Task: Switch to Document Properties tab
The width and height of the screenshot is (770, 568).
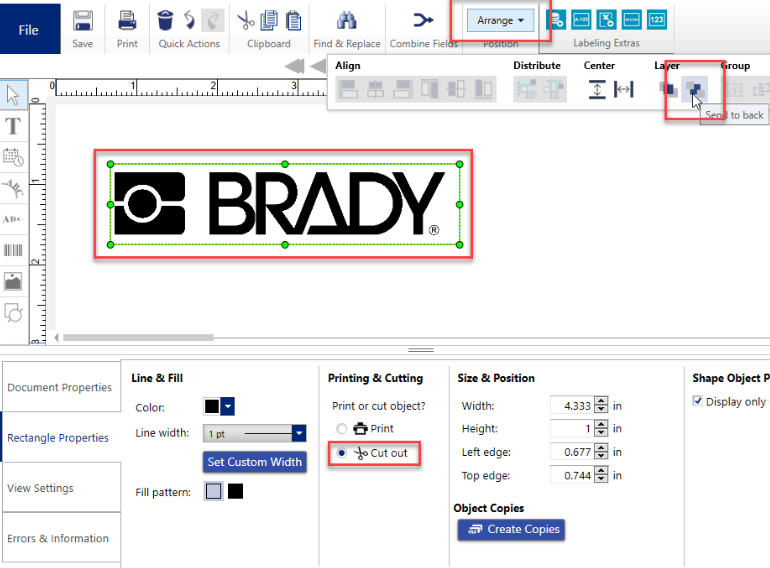Action: (x=60, y=388)
